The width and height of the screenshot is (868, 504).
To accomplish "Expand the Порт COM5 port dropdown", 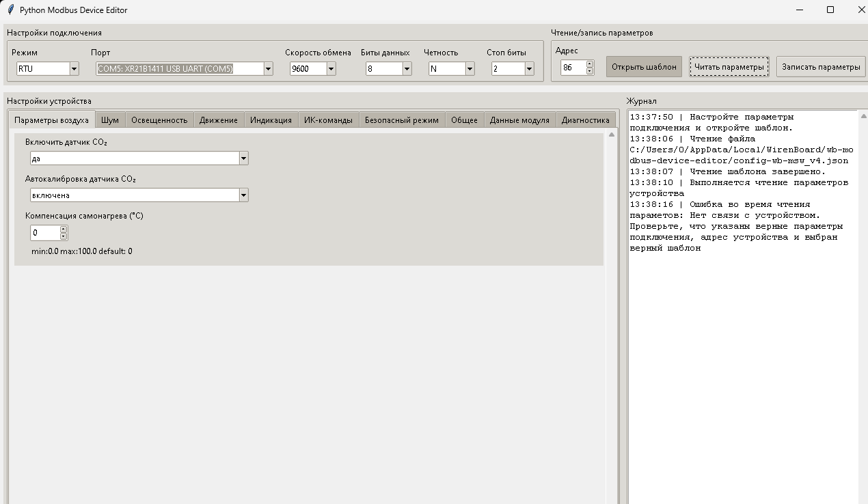I will pyautogui.click(x=268, y=69).
